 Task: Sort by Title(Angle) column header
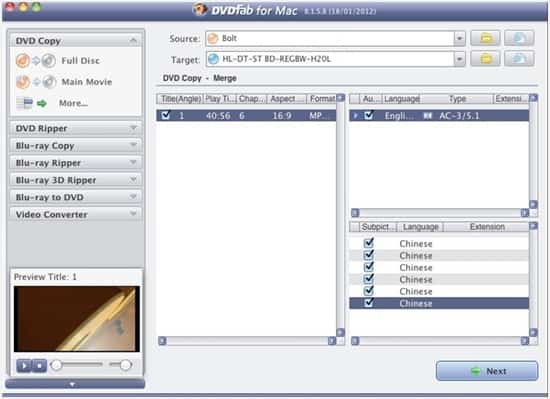pos(181,99)
